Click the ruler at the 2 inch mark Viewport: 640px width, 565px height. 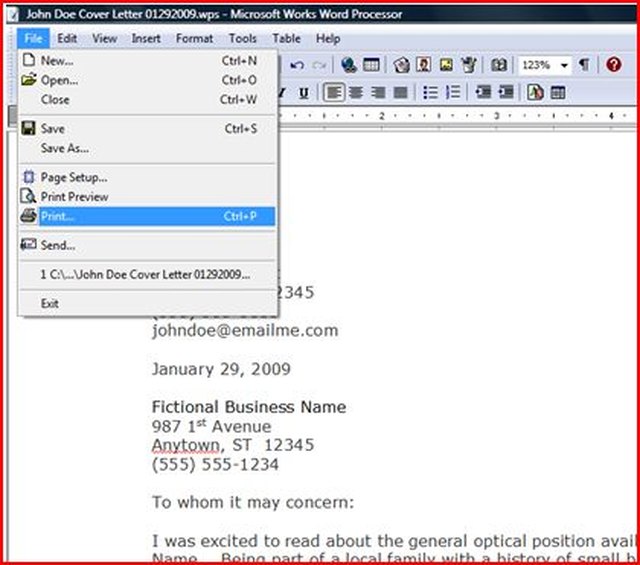382,116
